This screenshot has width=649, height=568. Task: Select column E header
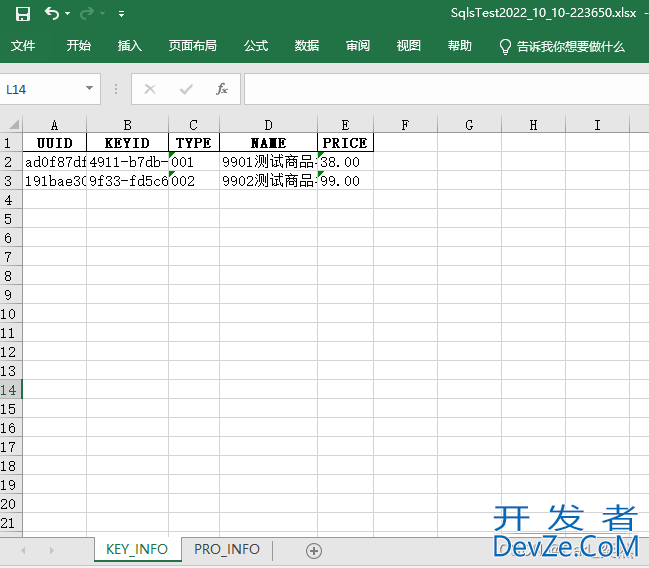(345, 125)
